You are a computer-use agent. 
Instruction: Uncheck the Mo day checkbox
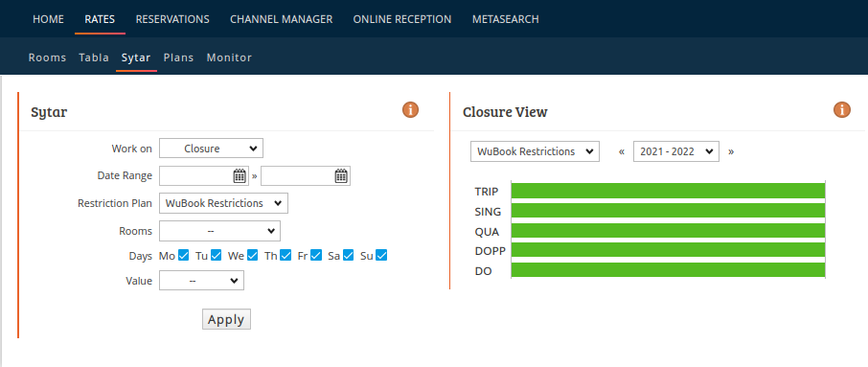pos(183,255)
